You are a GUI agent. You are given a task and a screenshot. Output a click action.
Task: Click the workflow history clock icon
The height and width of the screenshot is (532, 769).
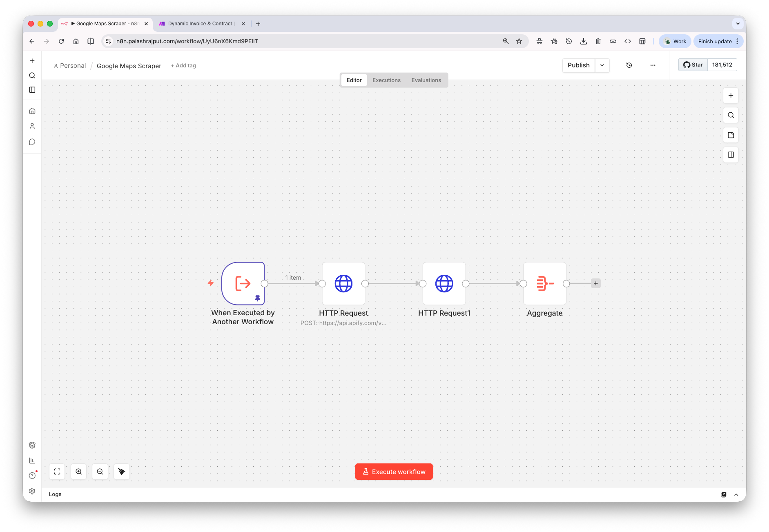629,65
